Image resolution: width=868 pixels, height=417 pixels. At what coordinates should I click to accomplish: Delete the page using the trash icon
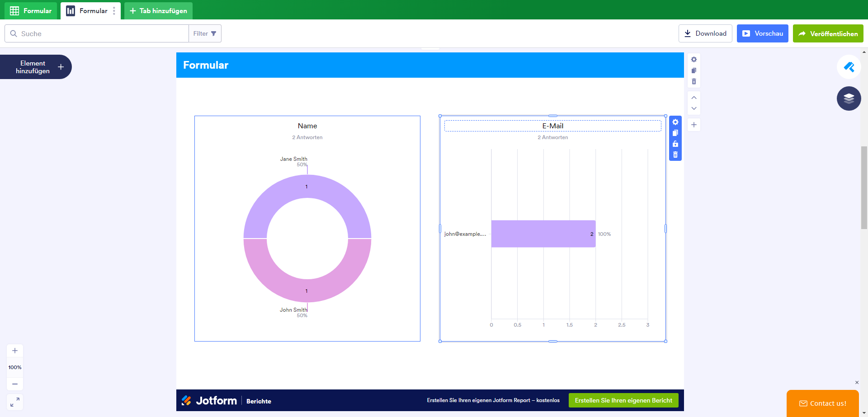[694, 81]
